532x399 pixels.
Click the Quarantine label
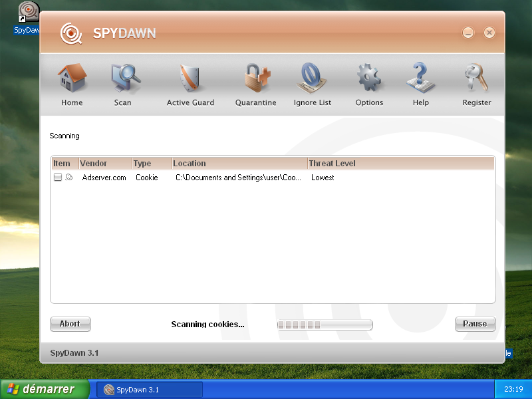click(x=256, y=102)
